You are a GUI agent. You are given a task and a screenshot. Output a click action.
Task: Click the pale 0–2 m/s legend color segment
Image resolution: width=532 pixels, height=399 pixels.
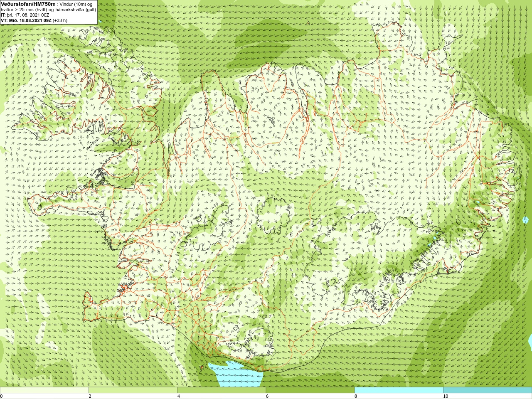pos(44,390)
